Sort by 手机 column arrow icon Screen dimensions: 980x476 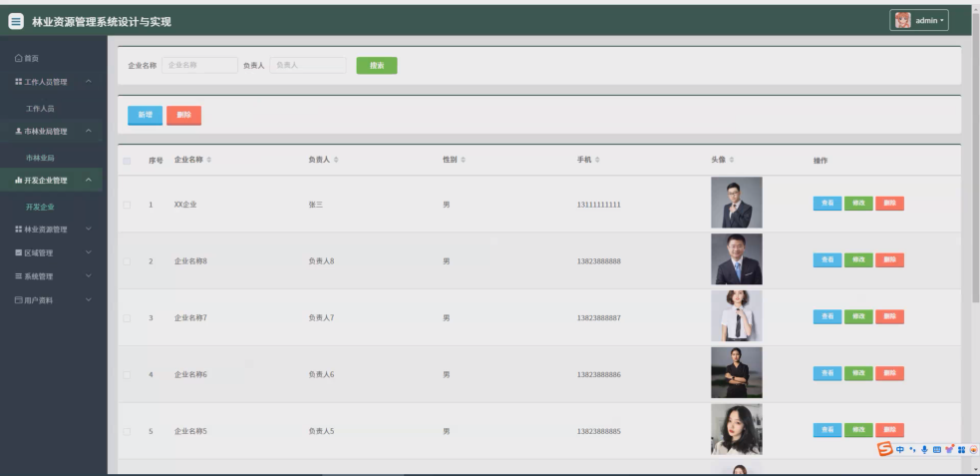[597, 160]
